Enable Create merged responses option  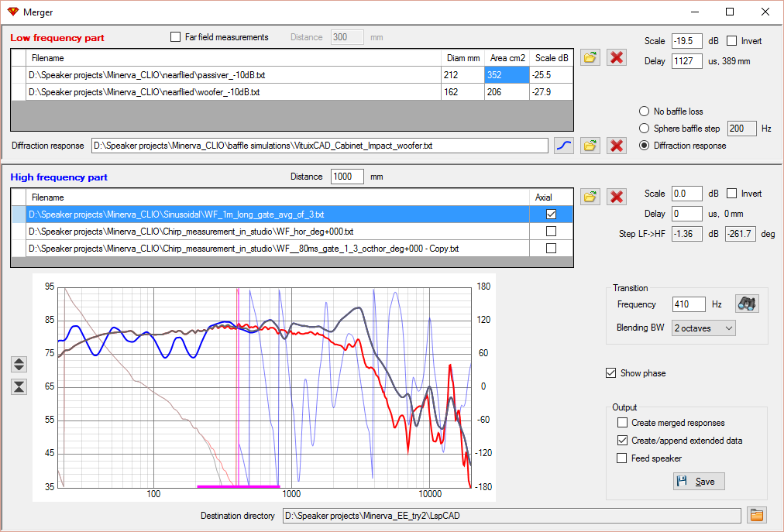tap(622, 423)
